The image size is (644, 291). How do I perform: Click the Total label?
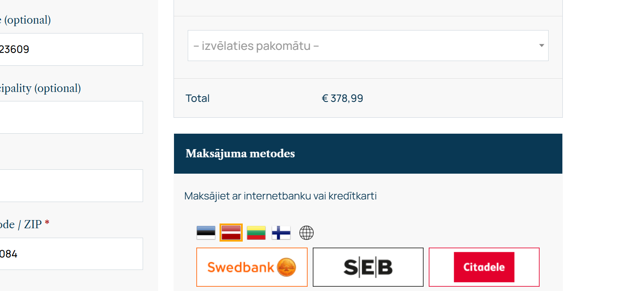(x=198, y=98)
